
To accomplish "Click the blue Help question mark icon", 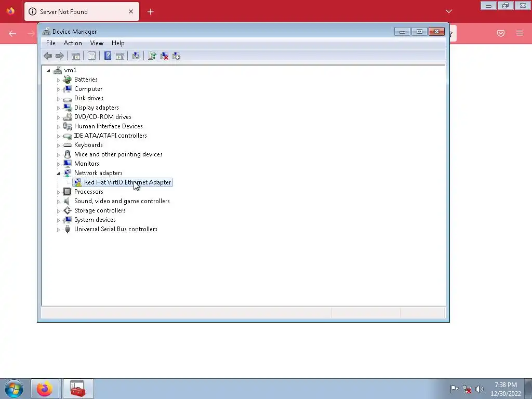I will pyautogui.click(x=108, y=56).
